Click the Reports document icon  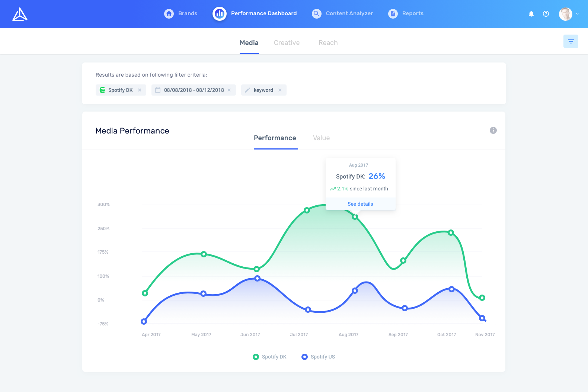click(x=393, y=14)
